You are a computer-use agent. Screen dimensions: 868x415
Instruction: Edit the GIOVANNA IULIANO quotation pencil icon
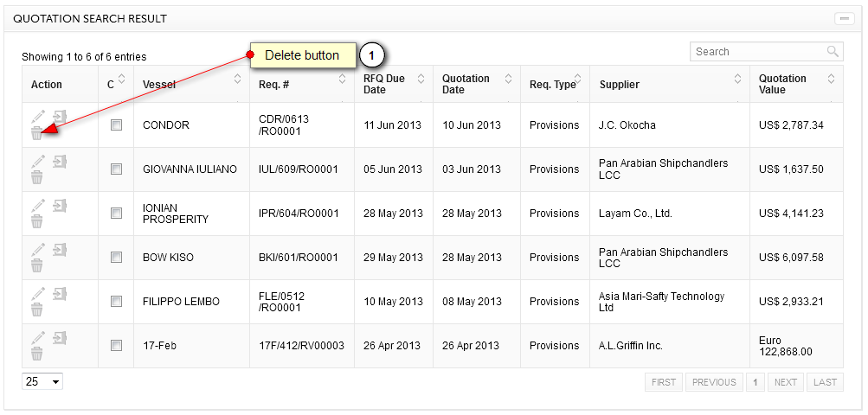37,161
